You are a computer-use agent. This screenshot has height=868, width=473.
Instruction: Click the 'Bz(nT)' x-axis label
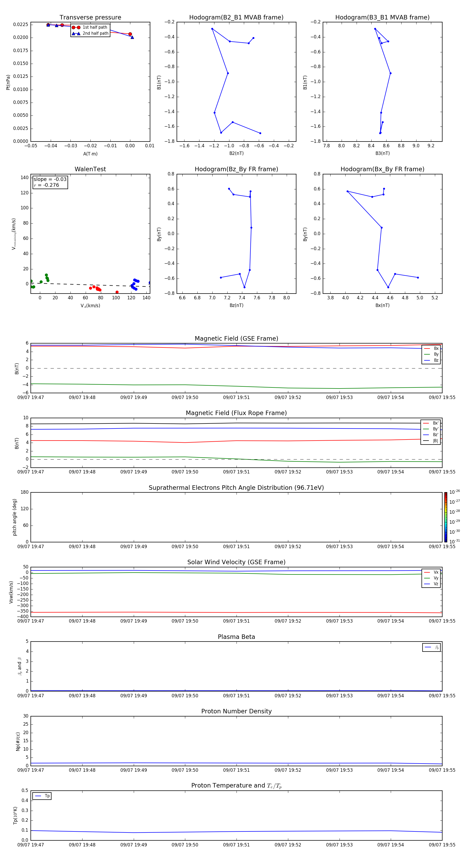[x=236, y=305]
